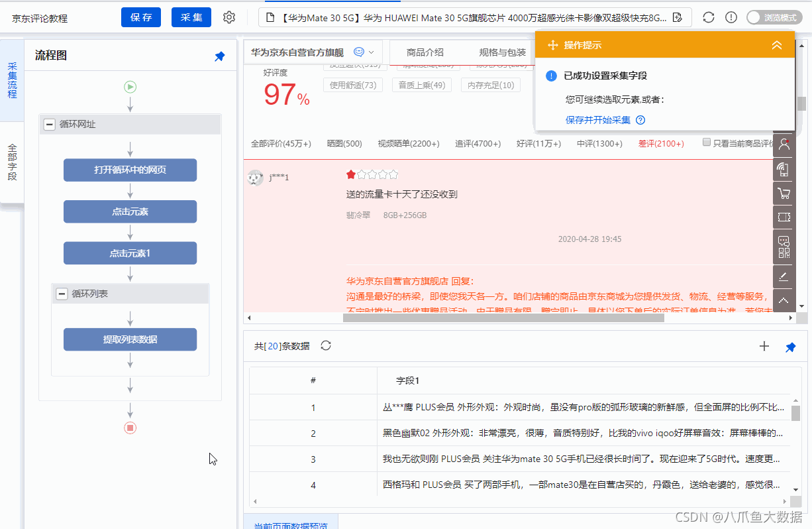
Task: Click the edit URL icon at bar end
Action: (x=678, y=17)
